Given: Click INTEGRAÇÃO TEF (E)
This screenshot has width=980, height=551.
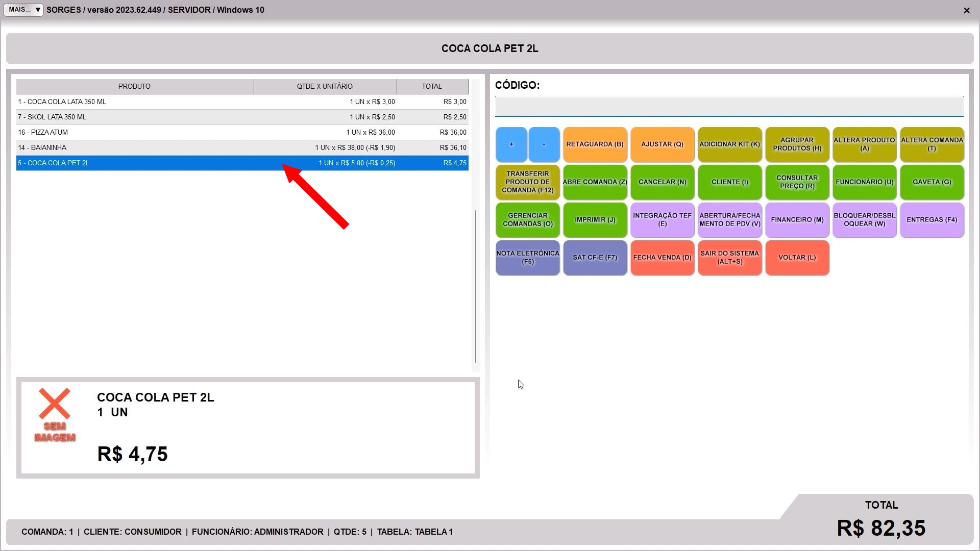Looking at the screenshot, I should point(662,220).
